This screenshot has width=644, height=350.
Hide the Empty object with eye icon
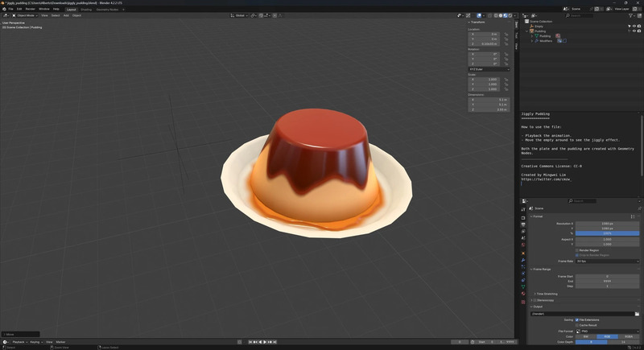634,26
